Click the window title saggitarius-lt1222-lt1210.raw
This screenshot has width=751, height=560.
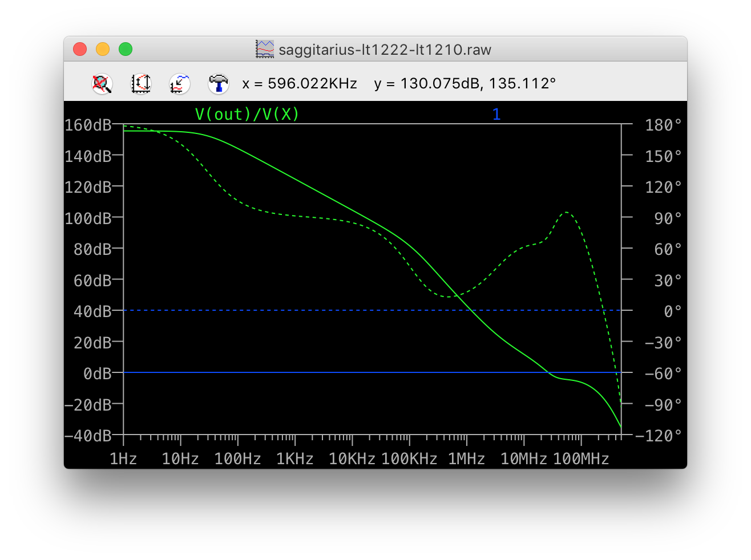(x=385, y=50)
